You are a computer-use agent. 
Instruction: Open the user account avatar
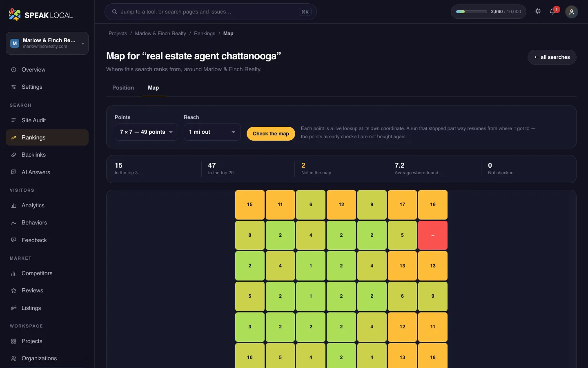tap(572, 12)
